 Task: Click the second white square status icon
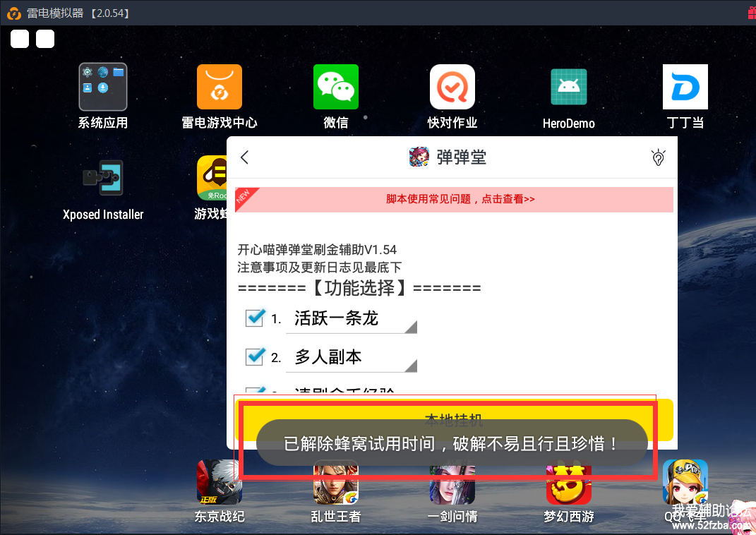[x=45, y=39]
